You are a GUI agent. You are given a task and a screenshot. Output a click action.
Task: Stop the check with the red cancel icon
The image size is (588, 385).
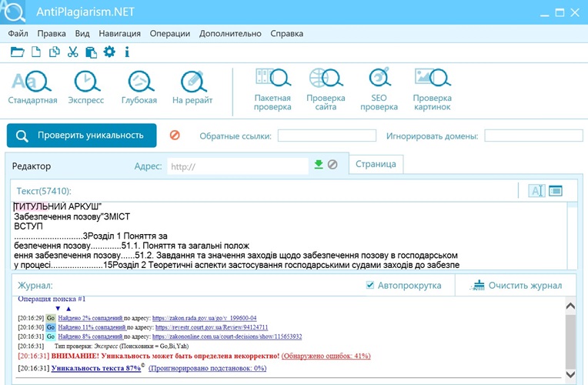175,135
